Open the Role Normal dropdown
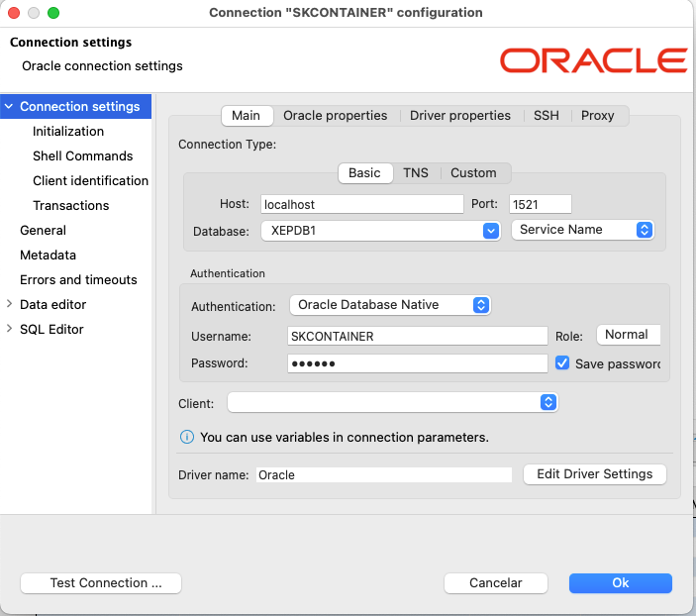Screen dimensions: 696x616 coord(629,335)
